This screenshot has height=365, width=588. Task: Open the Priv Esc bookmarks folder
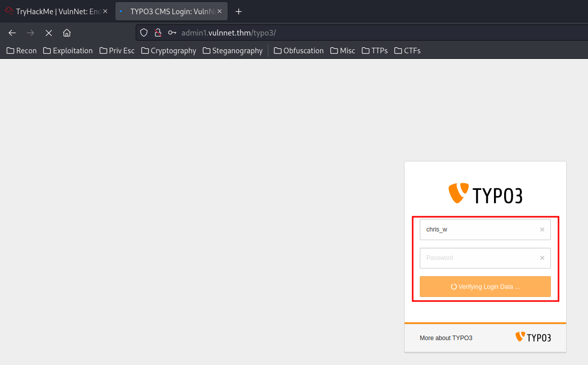(117, 51)
